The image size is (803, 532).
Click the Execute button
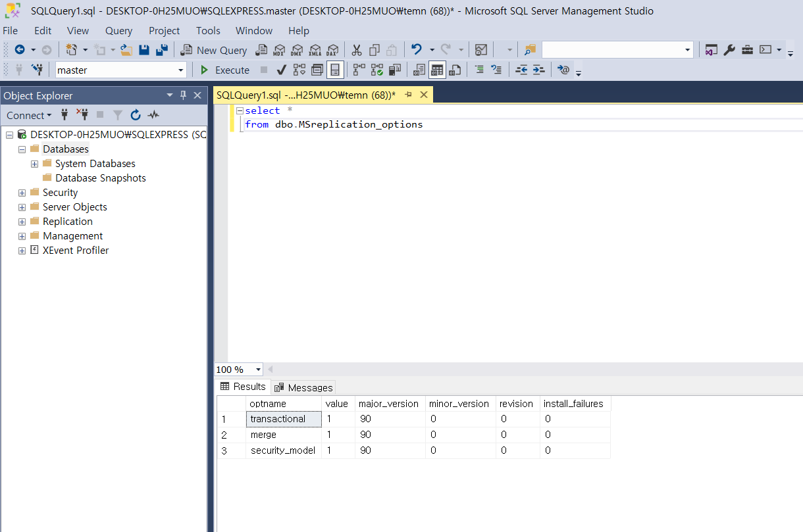click(x=225, y=70)
